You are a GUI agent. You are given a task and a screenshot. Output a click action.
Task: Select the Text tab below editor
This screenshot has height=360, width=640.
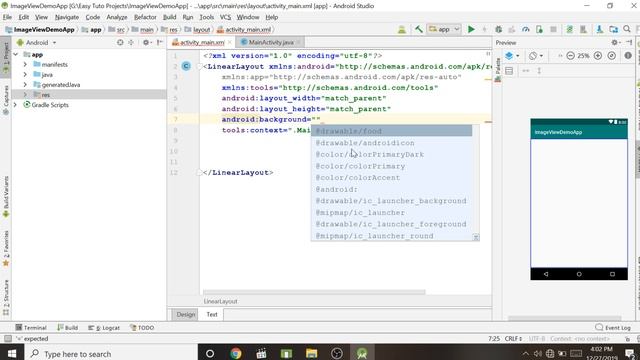pyautogui.click(x=212, y=314)
